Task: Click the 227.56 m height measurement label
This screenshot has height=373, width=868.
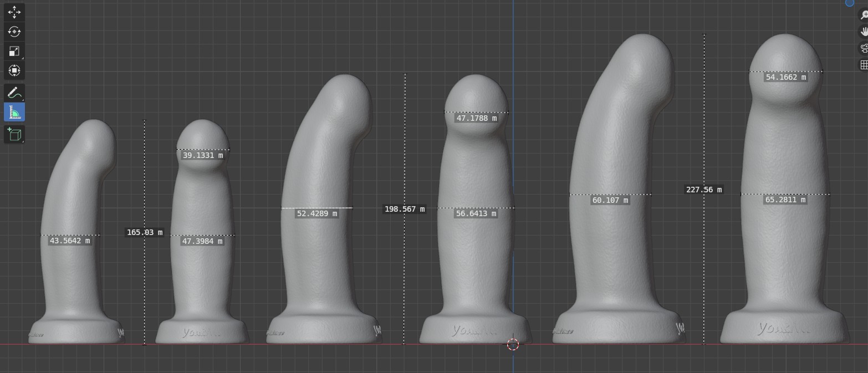Action: pos(704,190)
